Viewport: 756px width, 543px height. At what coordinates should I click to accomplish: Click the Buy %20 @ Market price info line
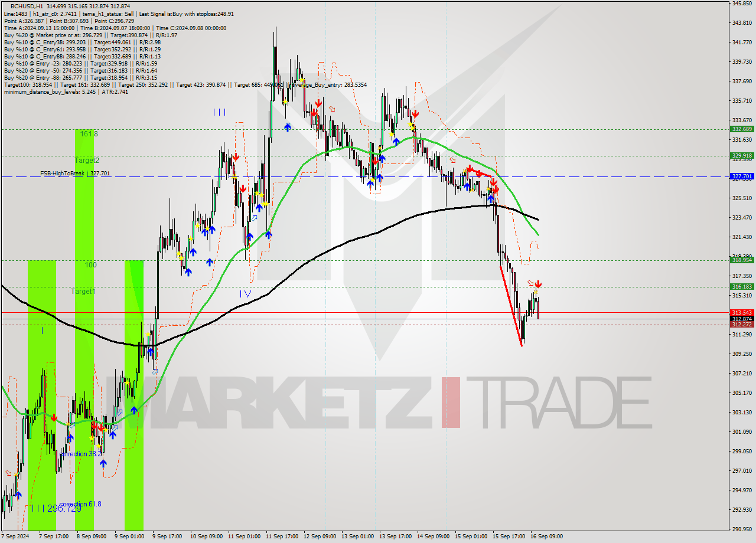90,35
